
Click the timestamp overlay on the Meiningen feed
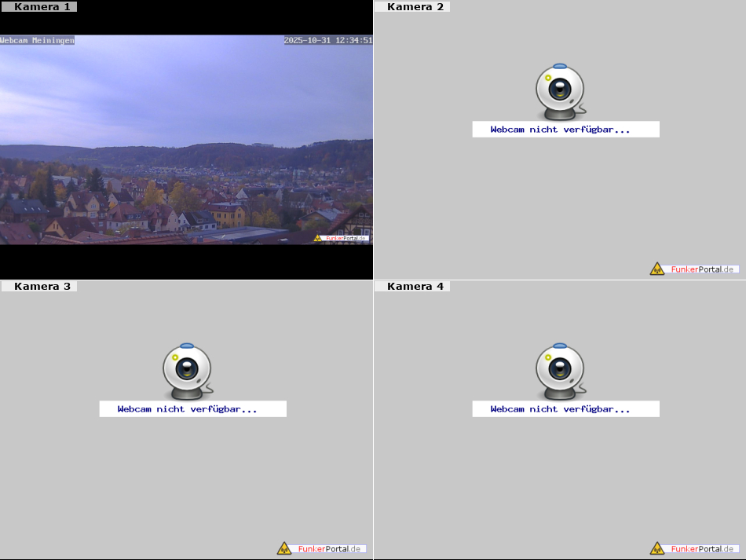(x=327, y=40)
